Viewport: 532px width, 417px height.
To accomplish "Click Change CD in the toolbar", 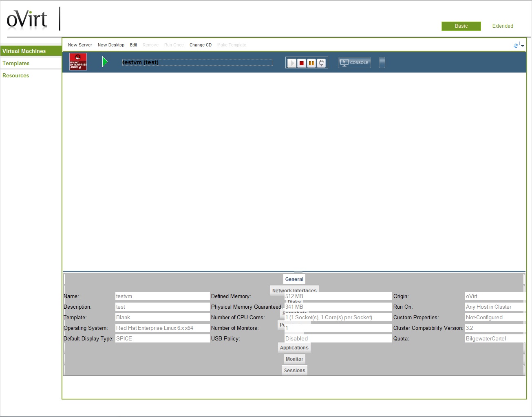I will coord(200,45).
